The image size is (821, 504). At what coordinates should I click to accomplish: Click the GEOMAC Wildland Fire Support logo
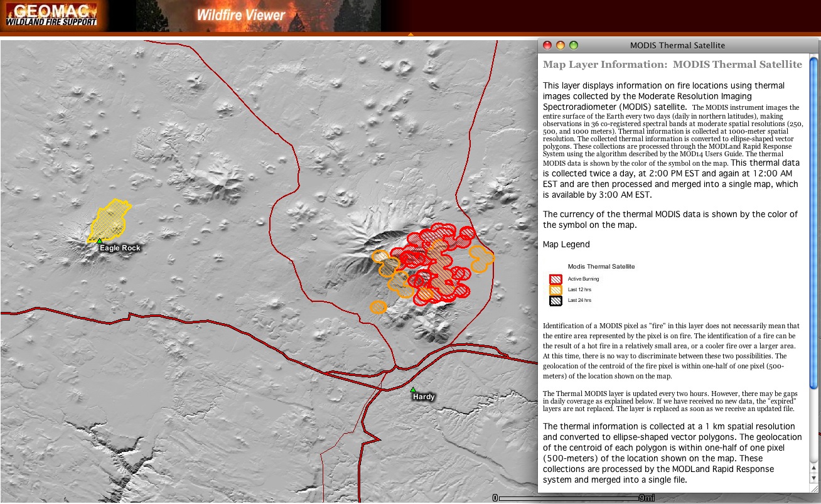click(x=52, y=16)
